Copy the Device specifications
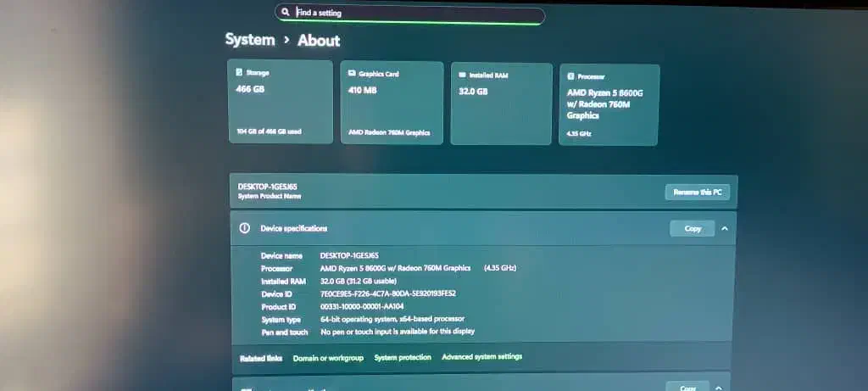868x391 pixels. click(x=693, y=228)
